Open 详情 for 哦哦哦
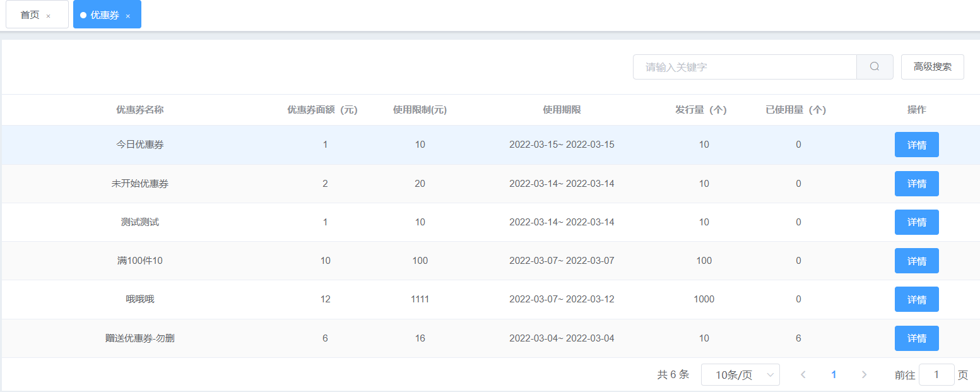980x392 pixels. [917, 299]
